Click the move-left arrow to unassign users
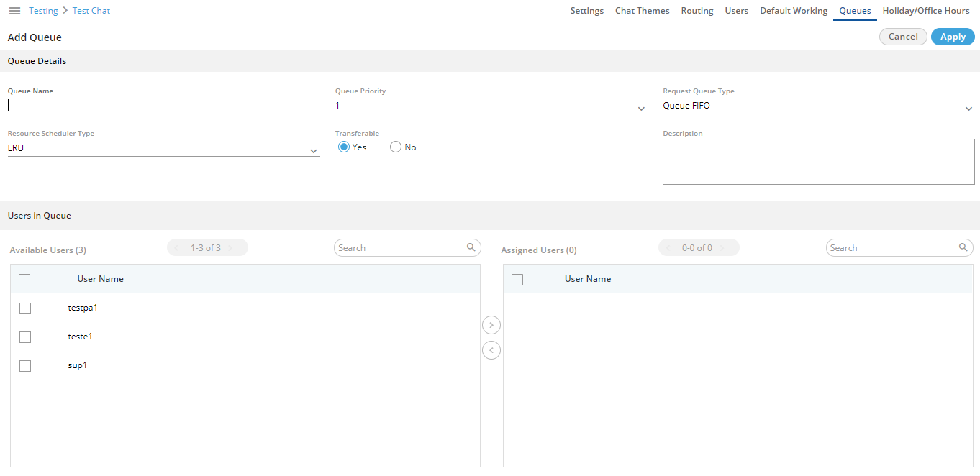Image resolution: width=980 pixels, height=476 pixels. [491, 350]
